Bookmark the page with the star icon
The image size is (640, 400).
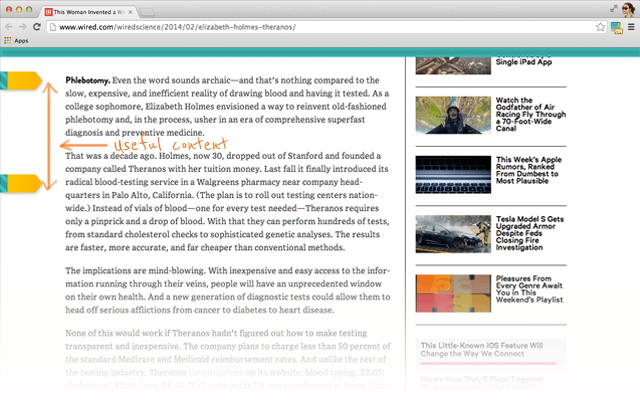click(x=600, y=27)
